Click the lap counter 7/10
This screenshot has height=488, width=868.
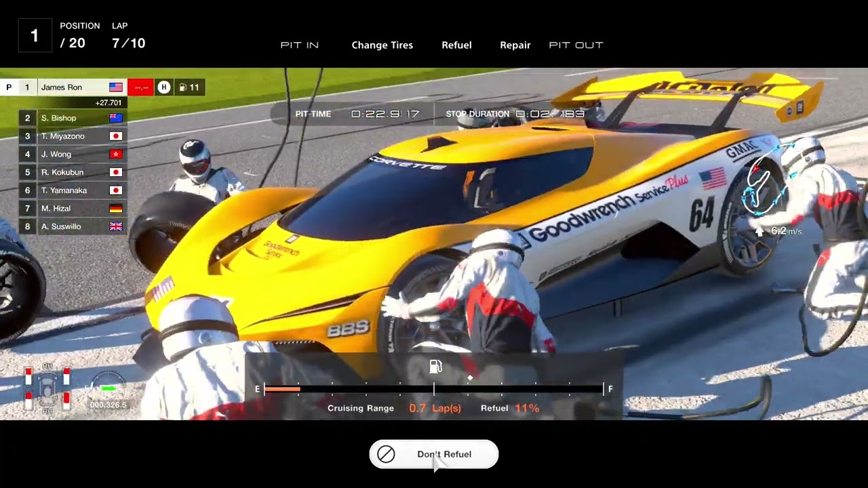coord(129,43)
